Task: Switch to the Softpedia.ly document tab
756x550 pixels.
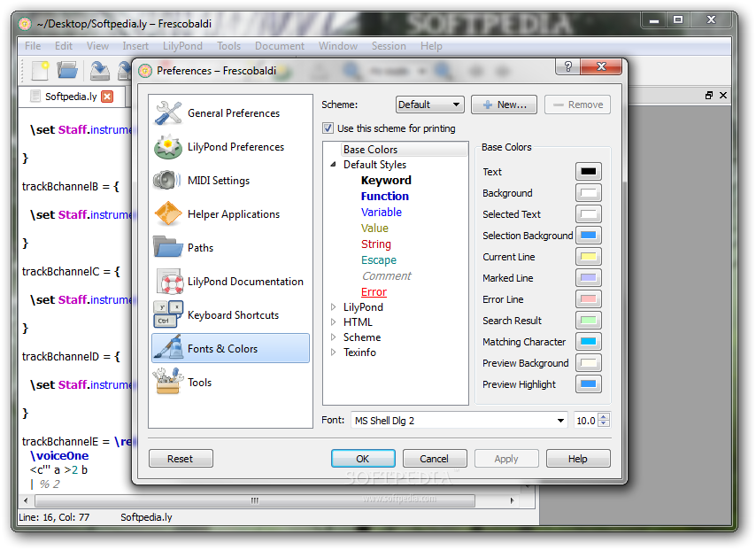Action: (72, 97)
